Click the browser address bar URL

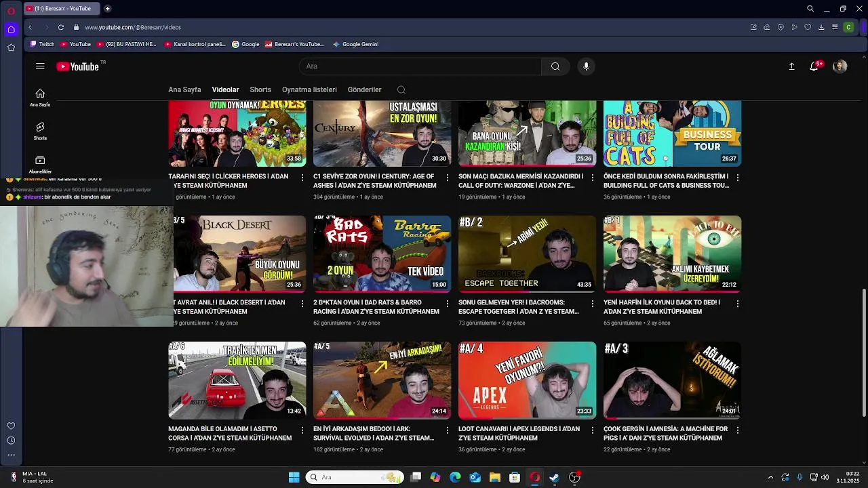(x=132, y=27)
